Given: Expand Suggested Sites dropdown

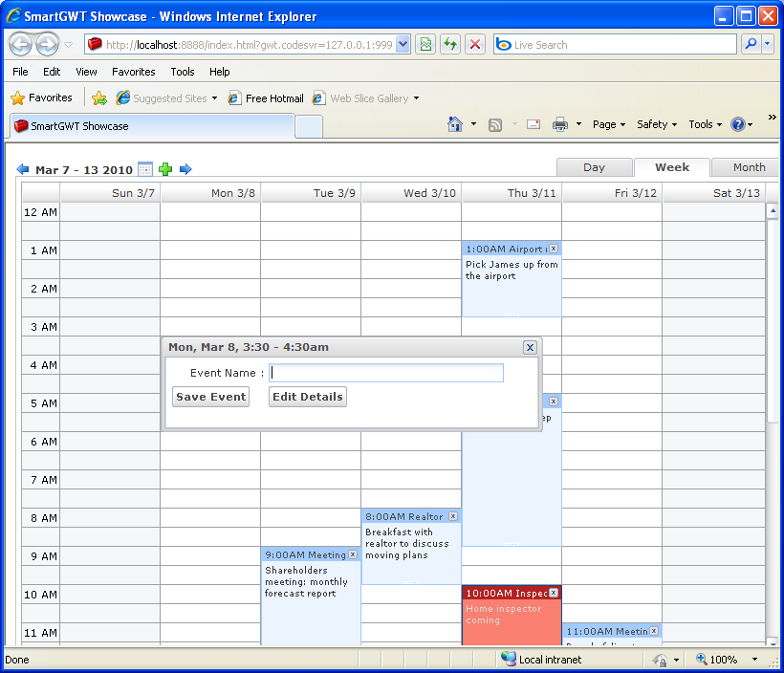Looking at the screenshot, I should (x=214, y=98).
